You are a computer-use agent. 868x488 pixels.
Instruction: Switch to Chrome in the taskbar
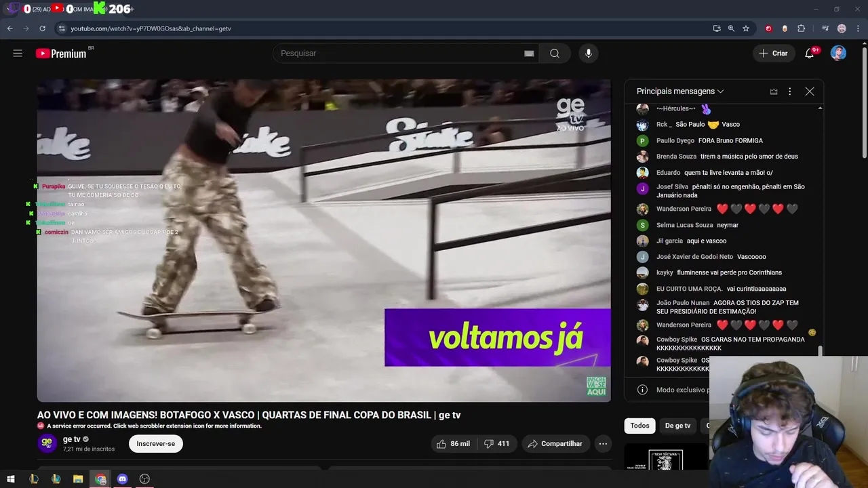pyautogui.click(x=100, y=479)
